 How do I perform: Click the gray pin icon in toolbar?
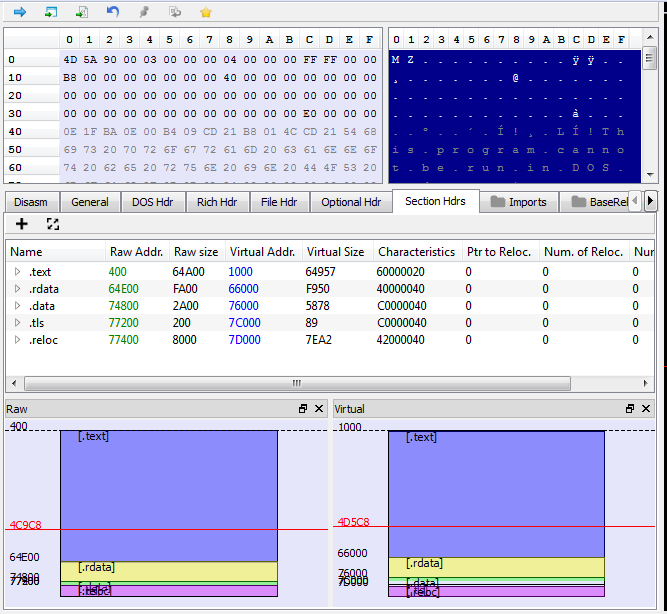click(144, 12)
